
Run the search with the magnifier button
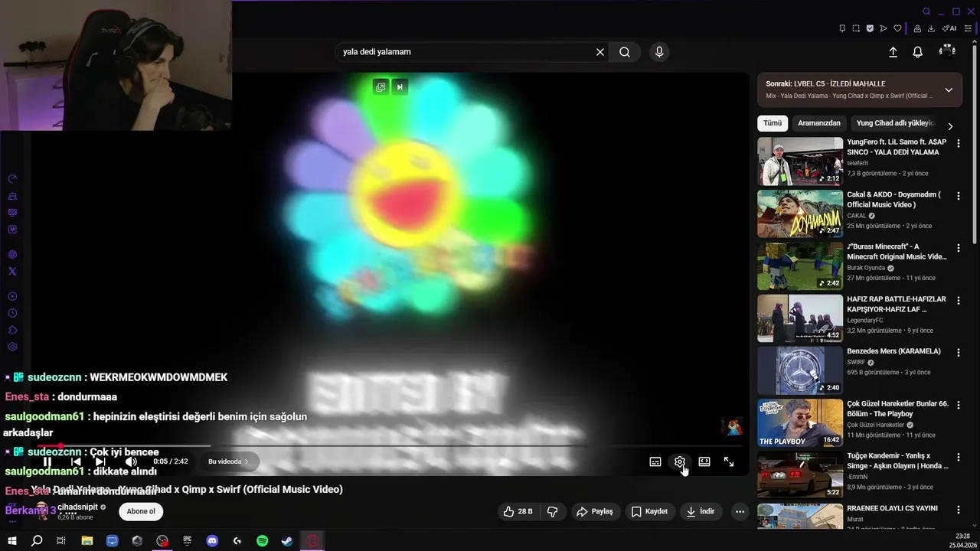[x=625, y=52]
